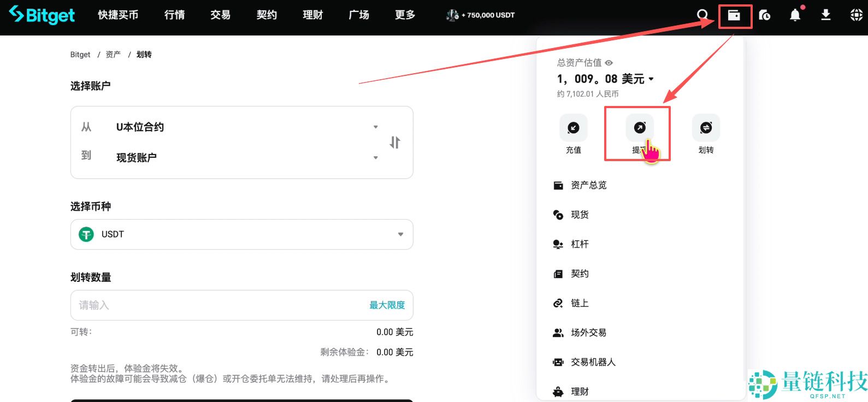
Task: Click the 契约 futures icon in wallet menu
Action: [558, 274]
